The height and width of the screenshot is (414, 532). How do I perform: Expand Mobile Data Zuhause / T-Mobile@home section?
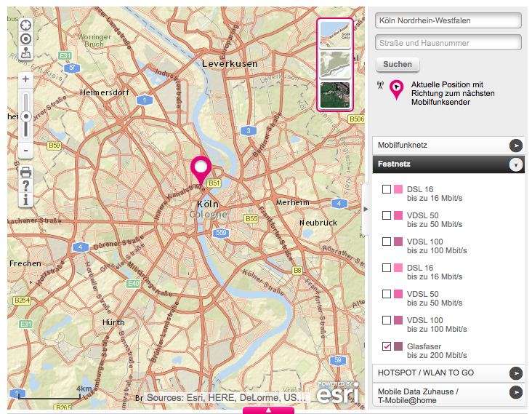pos(516,392)
